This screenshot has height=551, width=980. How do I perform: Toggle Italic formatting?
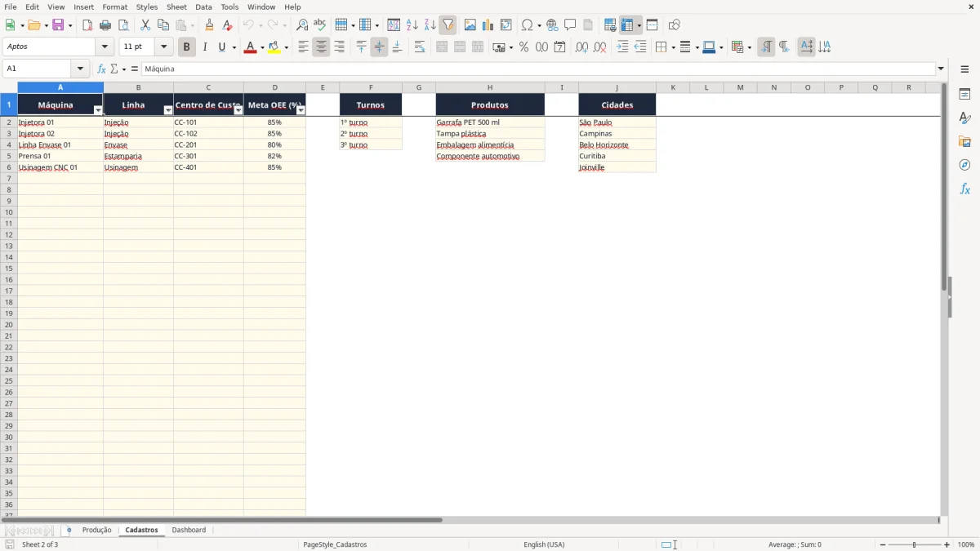pos(205,47)
